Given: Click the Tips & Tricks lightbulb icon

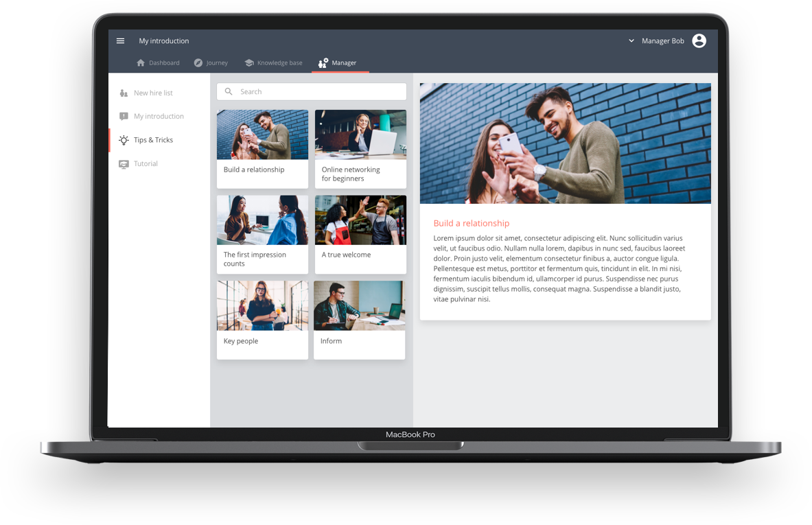Looking at the screenshot, I should 124,140.
